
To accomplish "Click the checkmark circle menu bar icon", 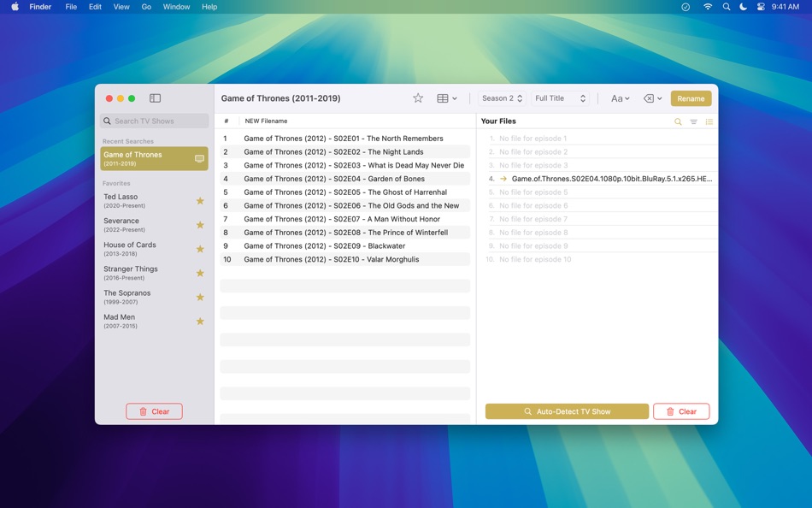I will 685,7.
